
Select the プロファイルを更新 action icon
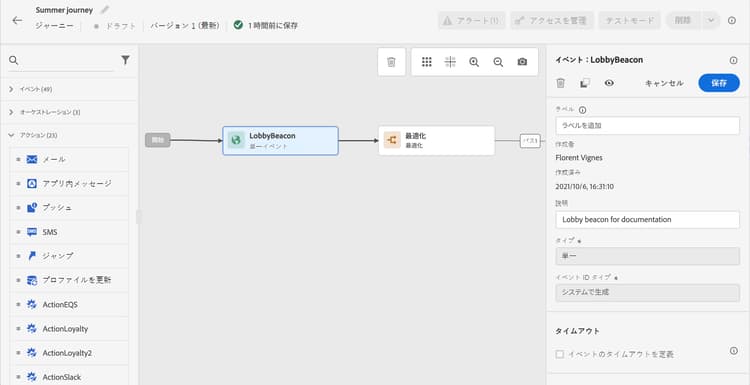click(x=32, y=280)
